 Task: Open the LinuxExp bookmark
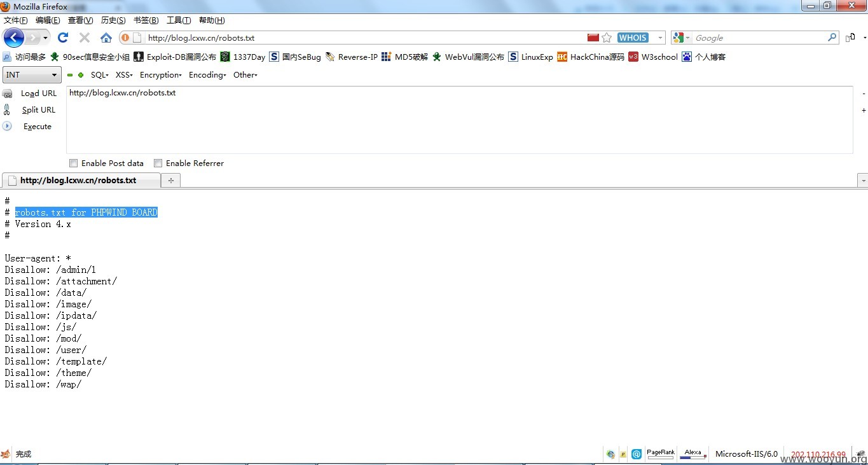tap(530, 57)
